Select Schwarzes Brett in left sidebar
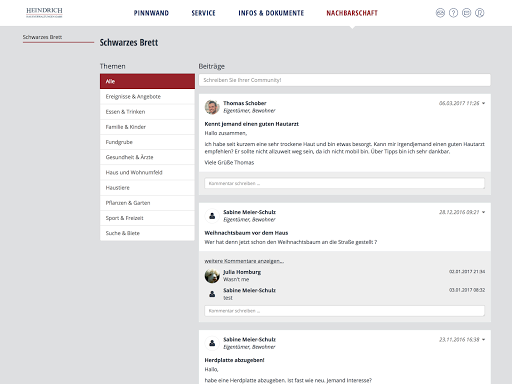Image resolution: width=512 pixels, height=384 pixels. coord(42,37)
